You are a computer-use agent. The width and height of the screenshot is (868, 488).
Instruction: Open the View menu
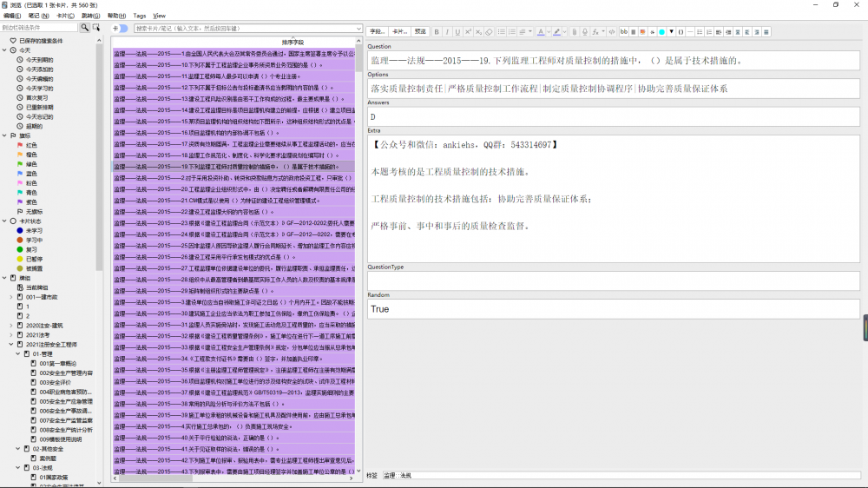(160, 16)
